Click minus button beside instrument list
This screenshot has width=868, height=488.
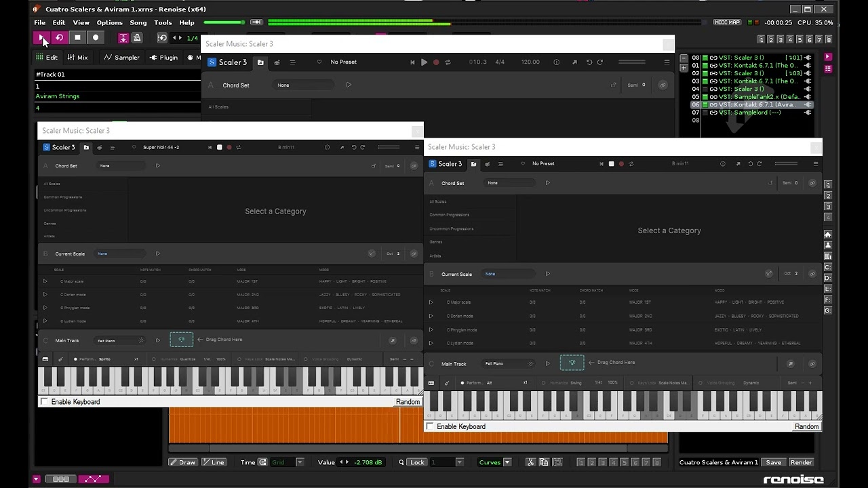pos(684,58)
